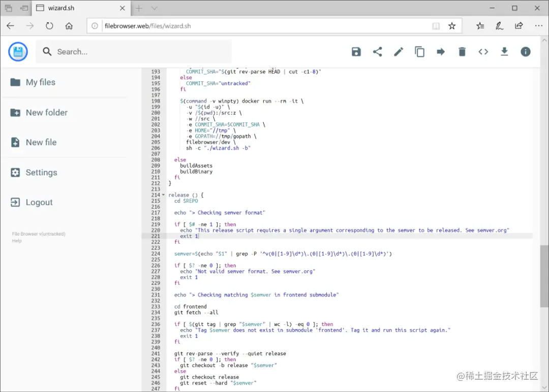549x392 pixels.
Task: Click the Delete trash icon
Action: coord(462,52)
